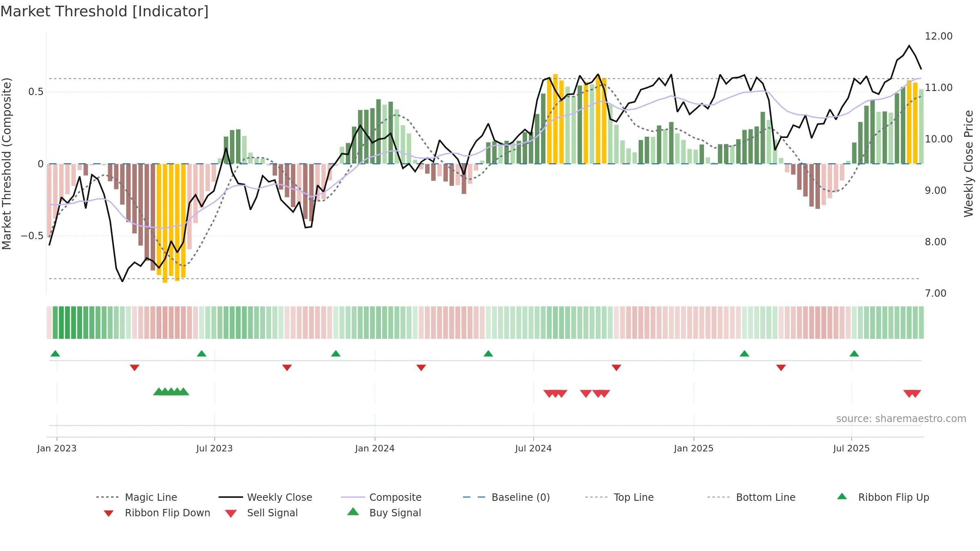
Task: Click the Jan 2024 x-axis label
Action: [x=375, y=448]
